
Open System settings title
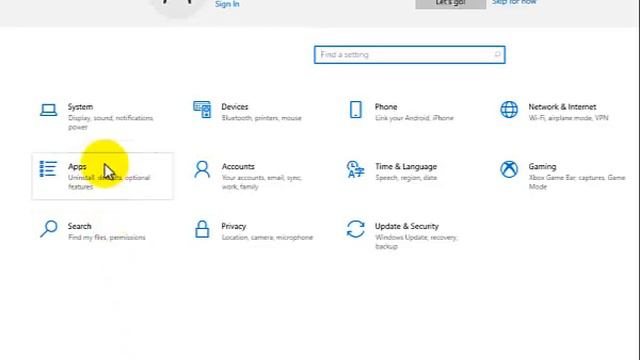80,107
